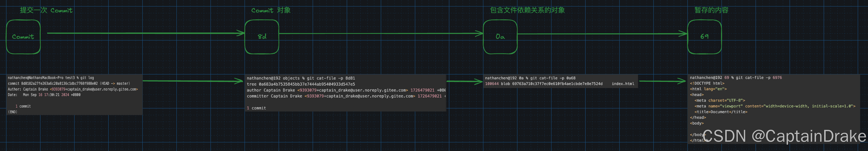Click the closing "</head>" tag line

(698, 118)
